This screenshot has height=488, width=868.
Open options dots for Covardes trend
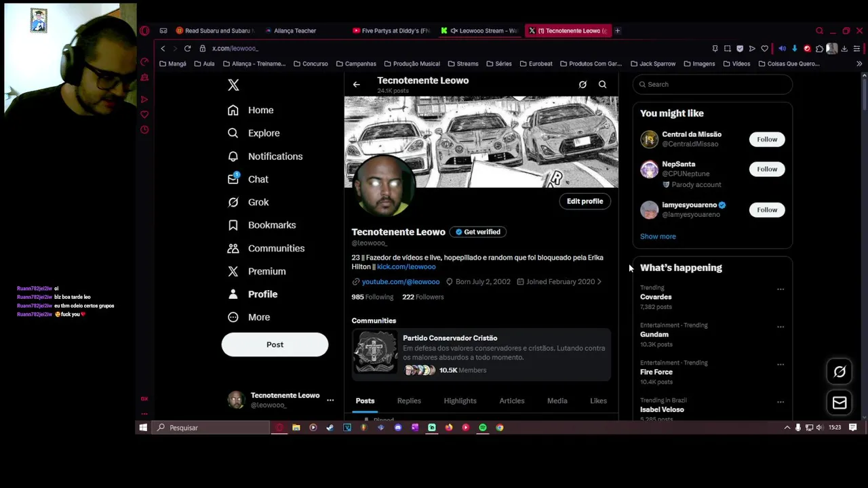tap(781, 289)
